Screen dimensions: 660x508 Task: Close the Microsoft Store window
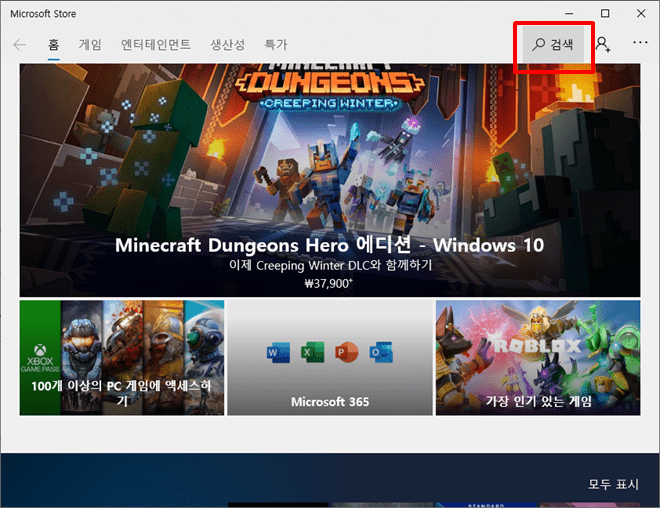pos(641,13)
